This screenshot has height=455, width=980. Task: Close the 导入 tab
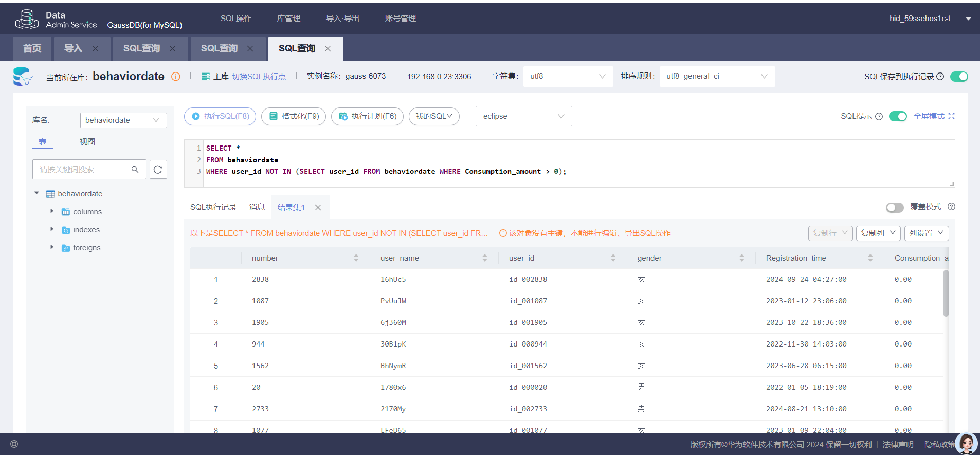[95, 48]
